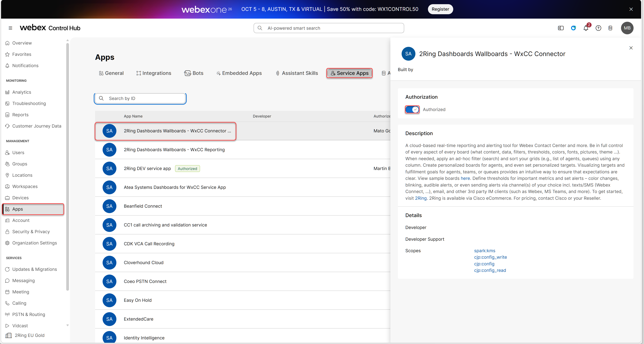This screenshot has width=644, height=344.
Task: Switch to the Integrations tab
Action: click(154, 73)
